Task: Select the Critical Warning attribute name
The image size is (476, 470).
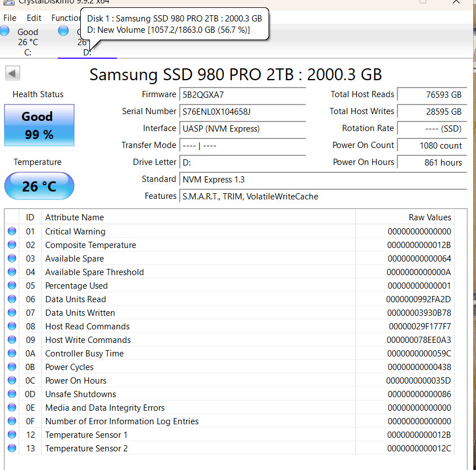Action: (x=75, y=232)
